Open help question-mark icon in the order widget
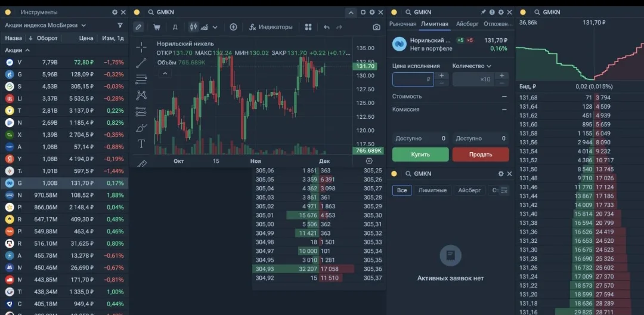The width and height of the screenshot is (644, 315). [492, 13]
